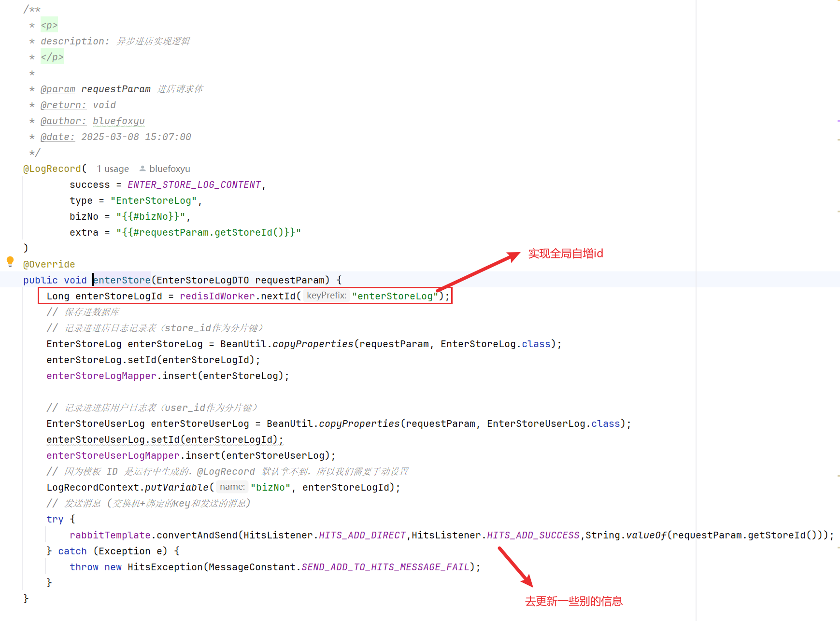Click rabbitTemplate field reference
This screenshot has height=621, width=840.
(x=110, y=535)
